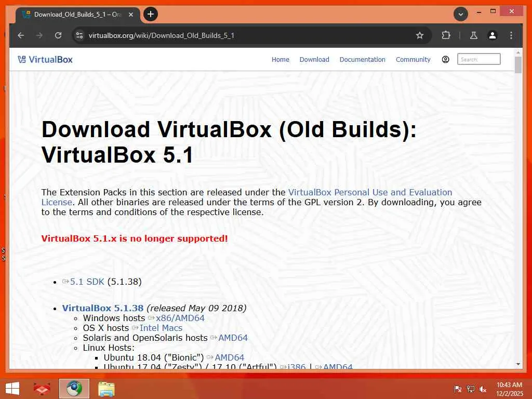Open the Download menu item
Viewport: 532px width, 399px height.
314,59
